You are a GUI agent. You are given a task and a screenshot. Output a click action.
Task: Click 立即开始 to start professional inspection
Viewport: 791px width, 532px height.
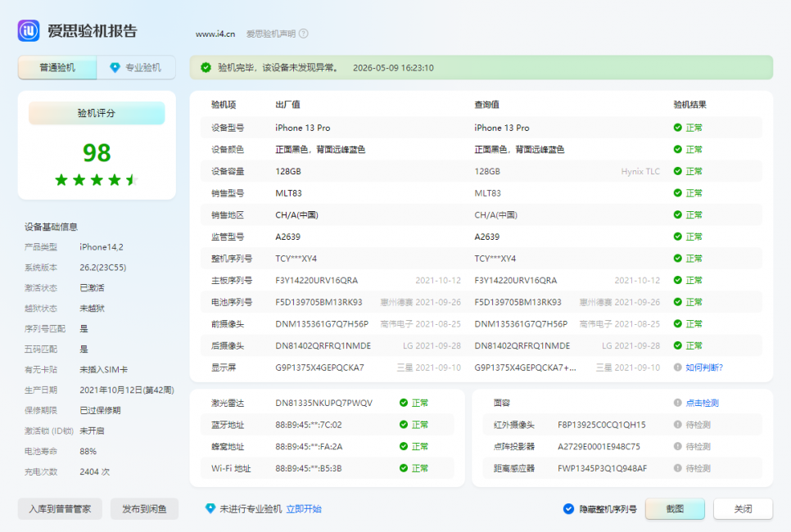(304, 509)
